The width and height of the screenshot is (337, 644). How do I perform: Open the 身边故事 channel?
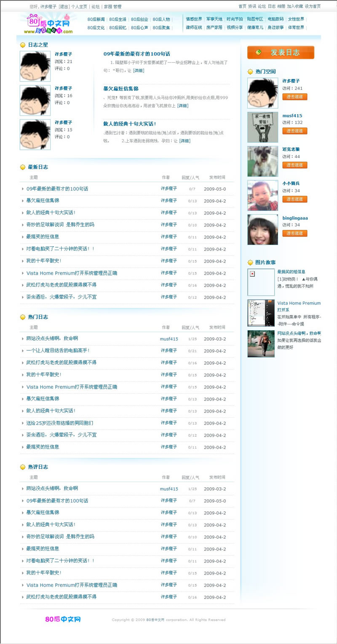275,28
